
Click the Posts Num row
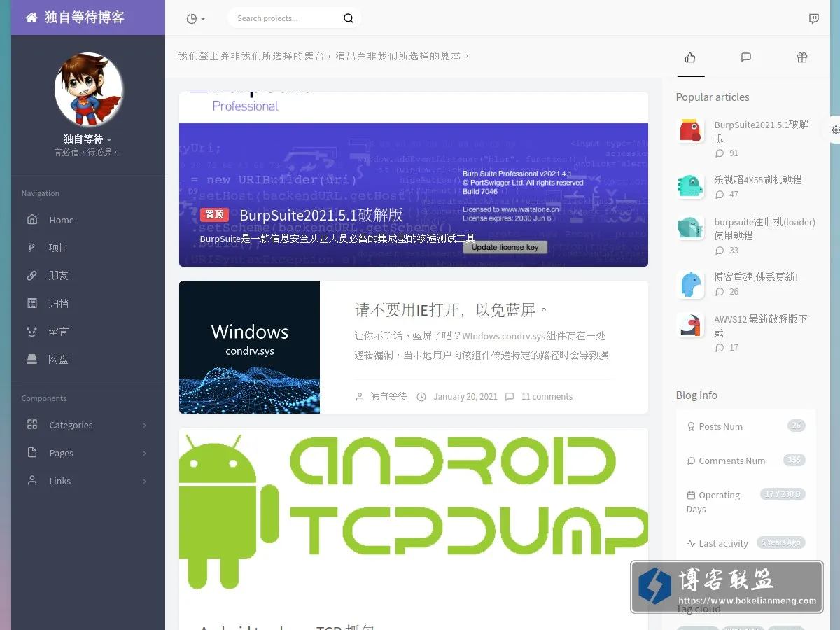tap(746, 426)
